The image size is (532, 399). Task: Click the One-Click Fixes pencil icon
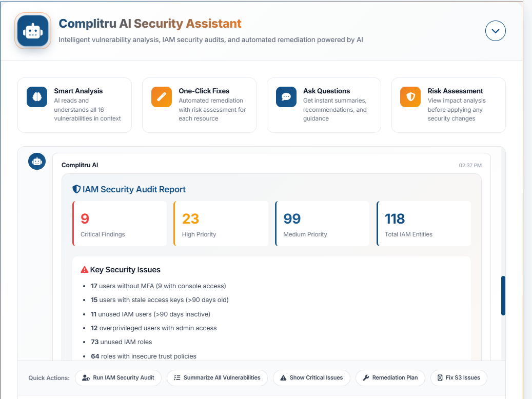point(162,97)
